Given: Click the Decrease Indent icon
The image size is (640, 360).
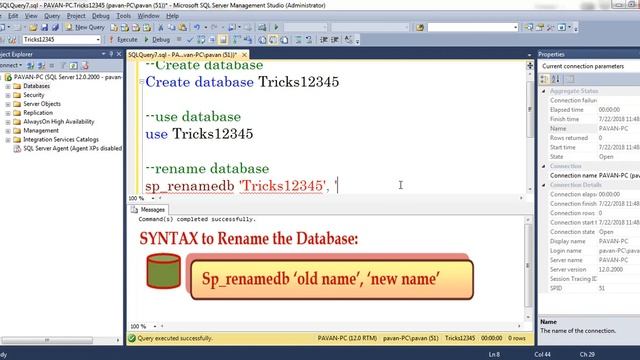Looking at the screenshot, I should tap(324, 40).
